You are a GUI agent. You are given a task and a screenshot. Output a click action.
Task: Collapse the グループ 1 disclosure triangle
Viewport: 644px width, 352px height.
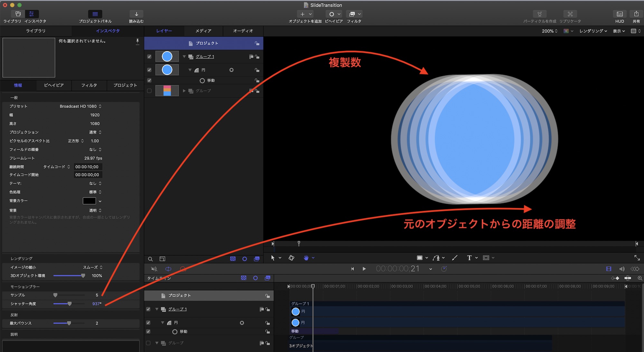pyautogui.click(x=184, y=57)
